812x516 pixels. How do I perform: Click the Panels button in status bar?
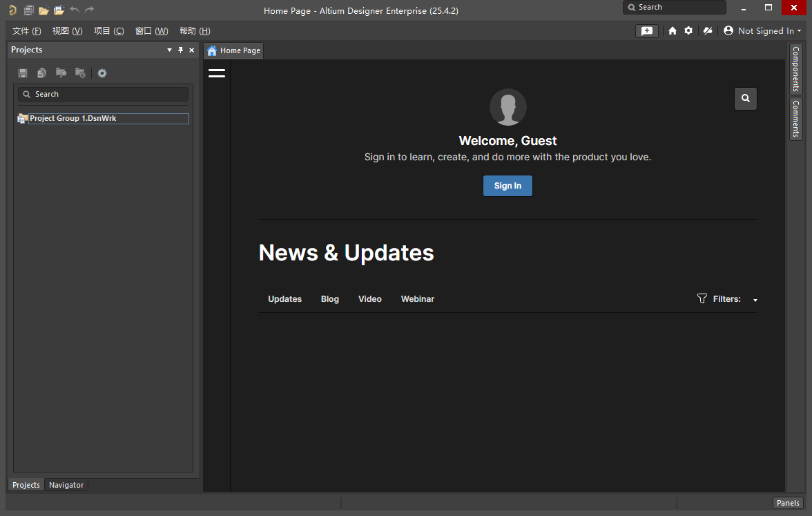pyautogui.click(x=788, y=503)
